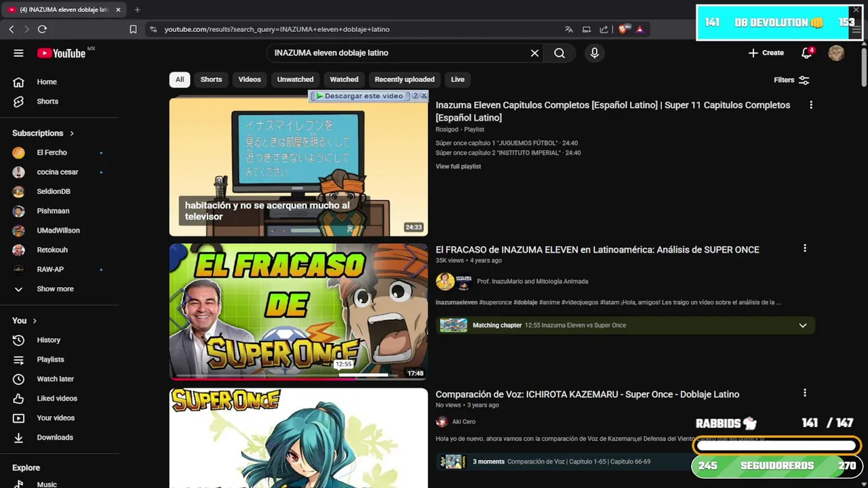The image size is (868, 488).
Task: Clear the search box with the X
Action: point(534,53)
